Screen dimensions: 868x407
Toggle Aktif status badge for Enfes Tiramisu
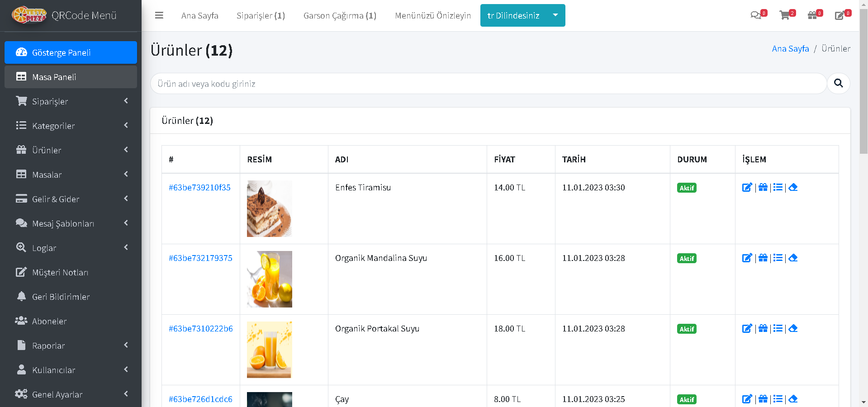click(687, 188)
